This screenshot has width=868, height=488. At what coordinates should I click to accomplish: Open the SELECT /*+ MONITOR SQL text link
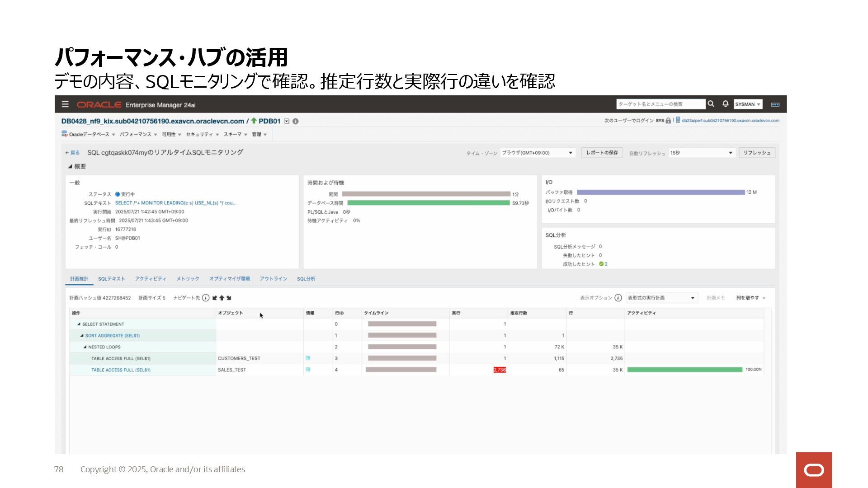pyautogui.click(x=175, y=203)
